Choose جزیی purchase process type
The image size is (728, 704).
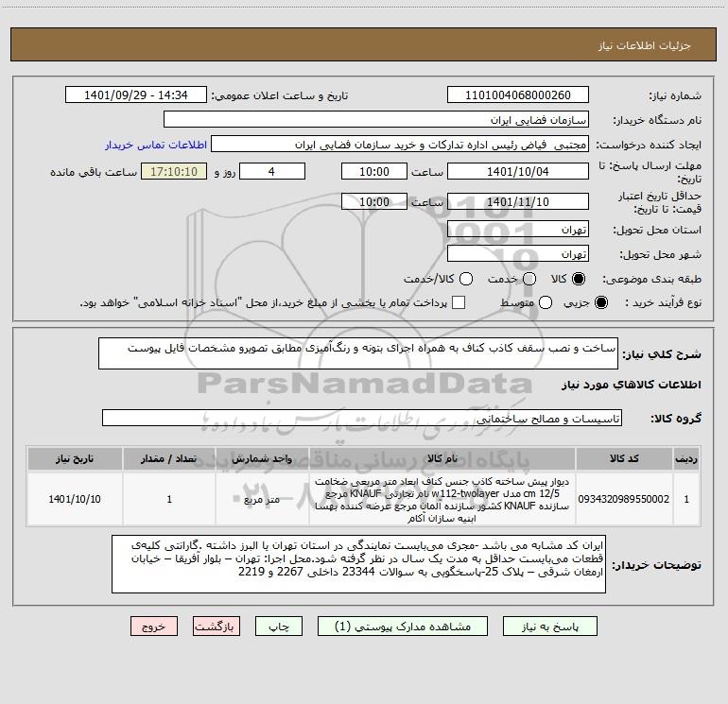click(600, 302)
